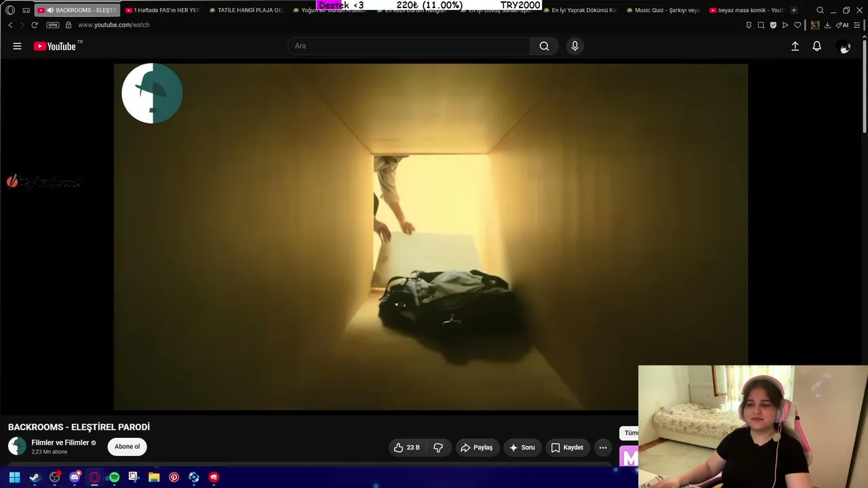
Task: Like the video (23 B thumbs up)
Action: point(406,447)
